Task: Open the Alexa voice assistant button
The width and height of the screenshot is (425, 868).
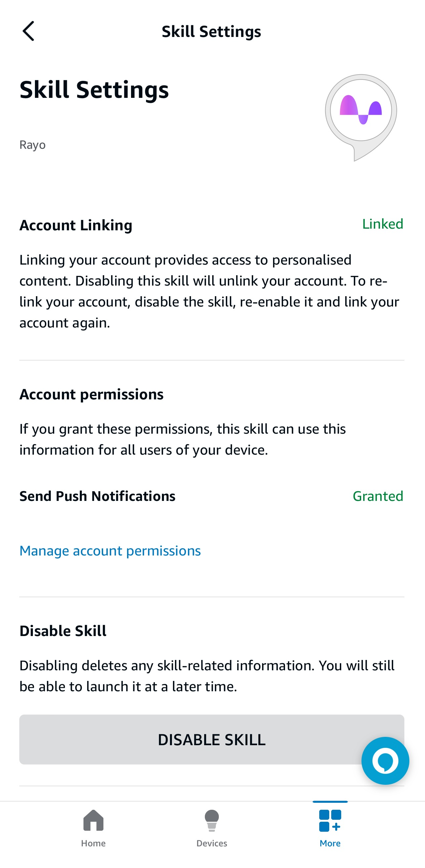Action: point(385,760)
